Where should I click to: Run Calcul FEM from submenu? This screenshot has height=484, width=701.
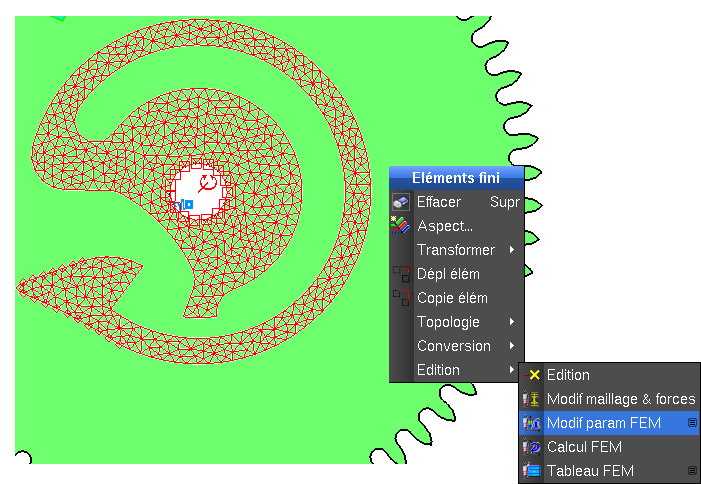(x=609, y=446)
